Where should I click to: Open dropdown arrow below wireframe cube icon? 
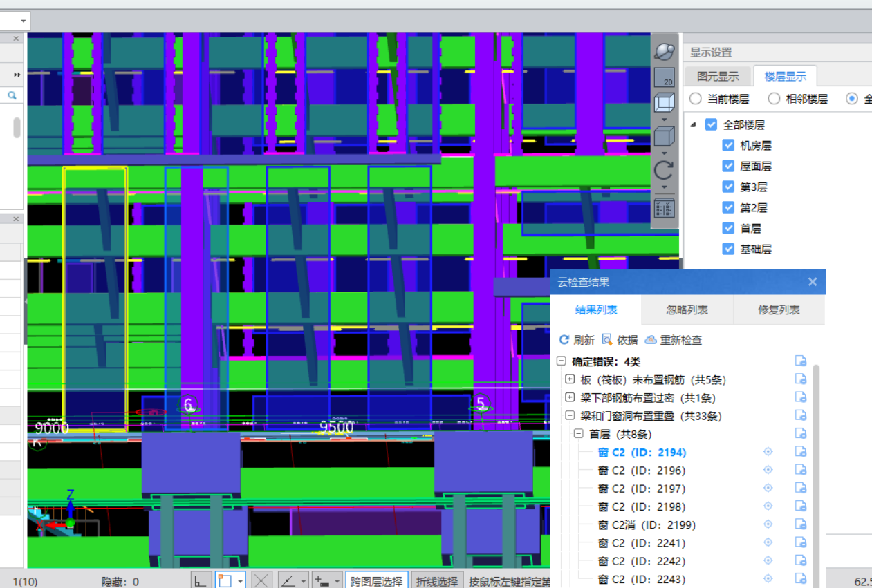pos(664,120)
